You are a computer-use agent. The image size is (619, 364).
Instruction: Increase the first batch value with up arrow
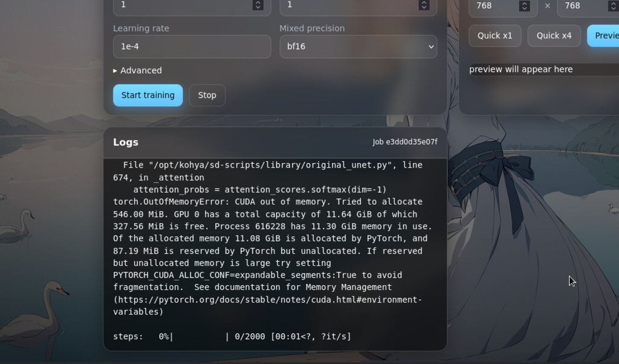[258, 3]
